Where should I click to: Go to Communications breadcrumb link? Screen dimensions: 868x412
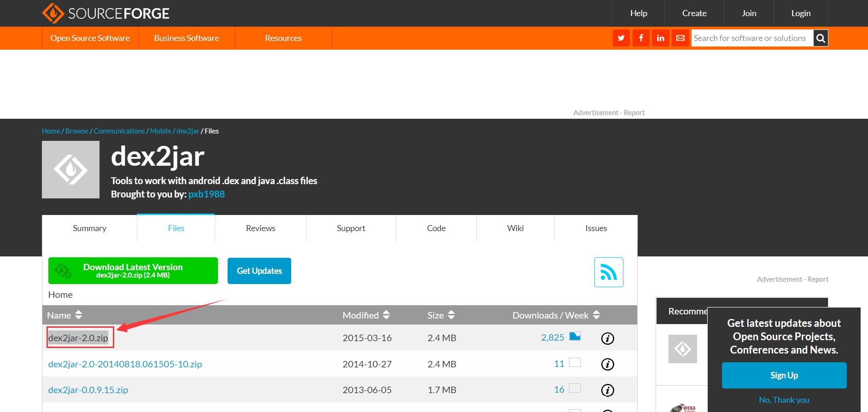click(119, 131)
